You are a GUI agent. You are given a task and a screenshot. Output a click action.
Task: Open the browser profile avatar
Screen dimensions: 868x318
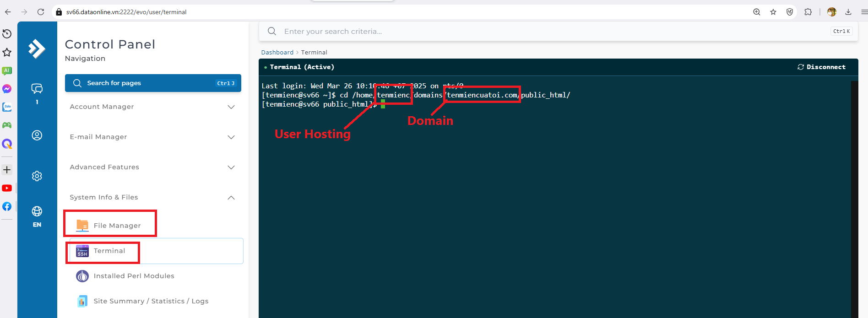(x=832, y=12)
